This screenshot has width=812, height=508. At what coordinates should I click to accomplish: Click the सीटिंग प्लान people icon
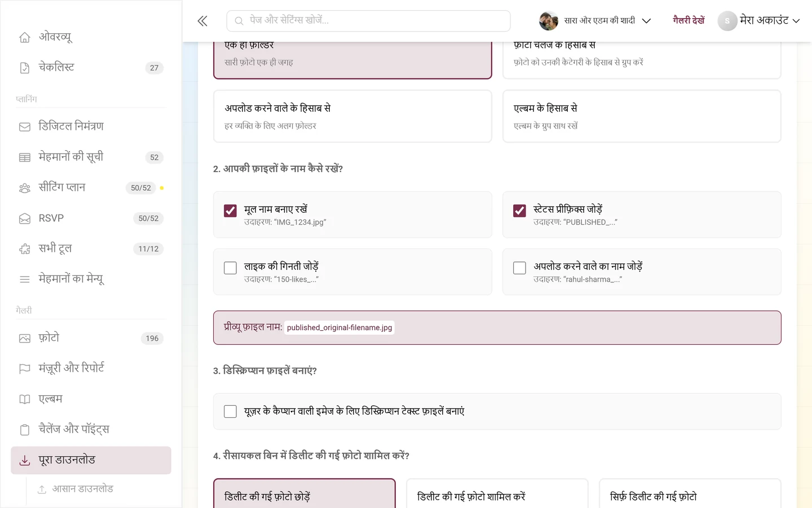pyautogui.click(x=25, y=188)
